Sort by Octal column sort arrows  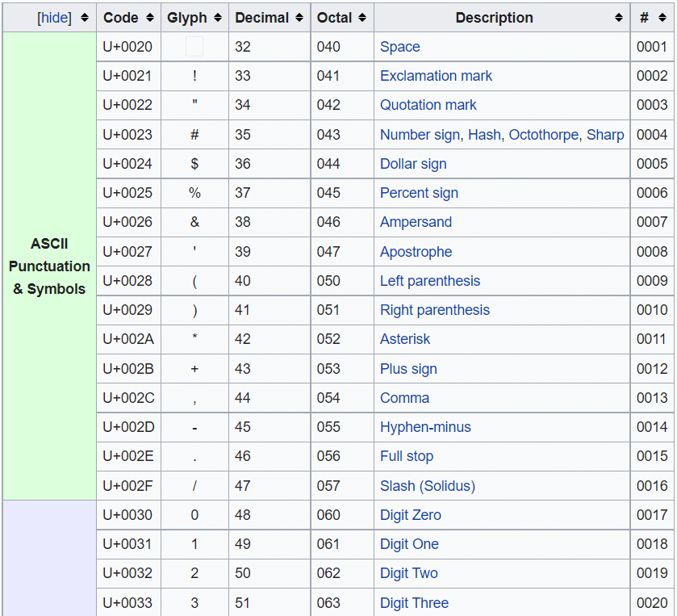tap(362, 18)
